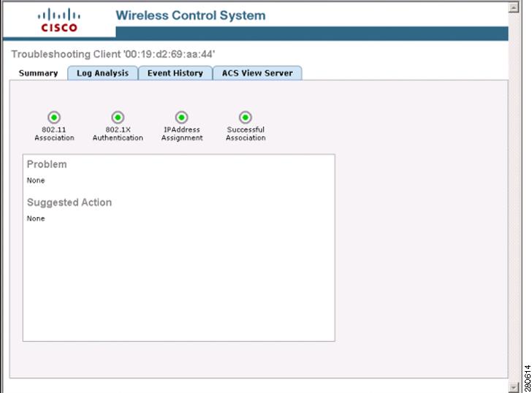Switch to the Summary tab

pos(38,73)
